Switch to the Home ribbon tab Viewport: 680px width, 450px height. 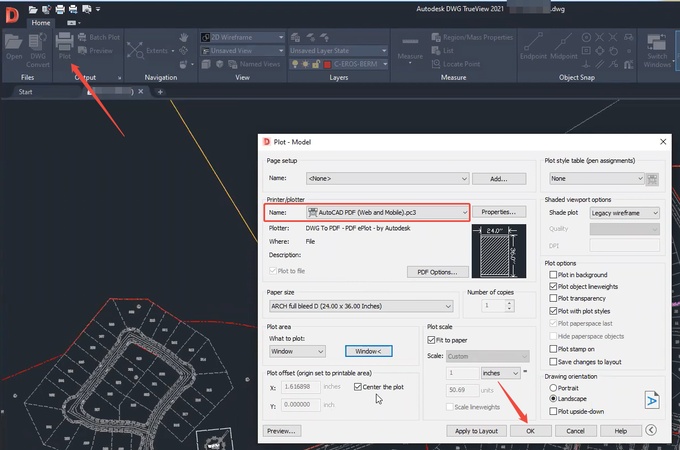(40, 23)
